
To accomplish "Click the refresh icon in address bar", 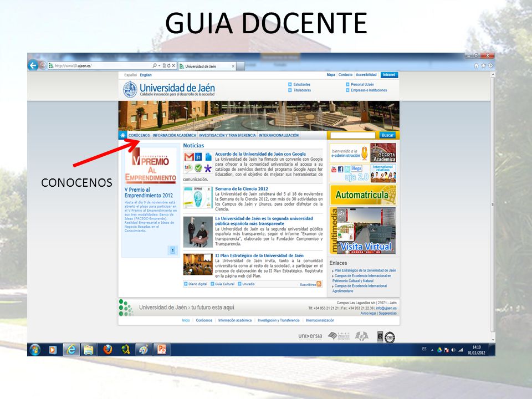I will point(168,65).
